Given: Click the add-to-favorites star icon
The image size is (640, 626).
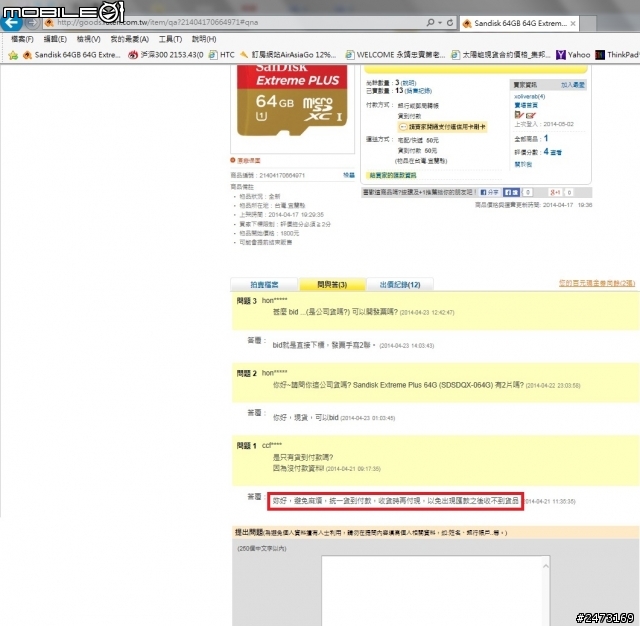Looking at the screenshot, I should pos(13,55).
